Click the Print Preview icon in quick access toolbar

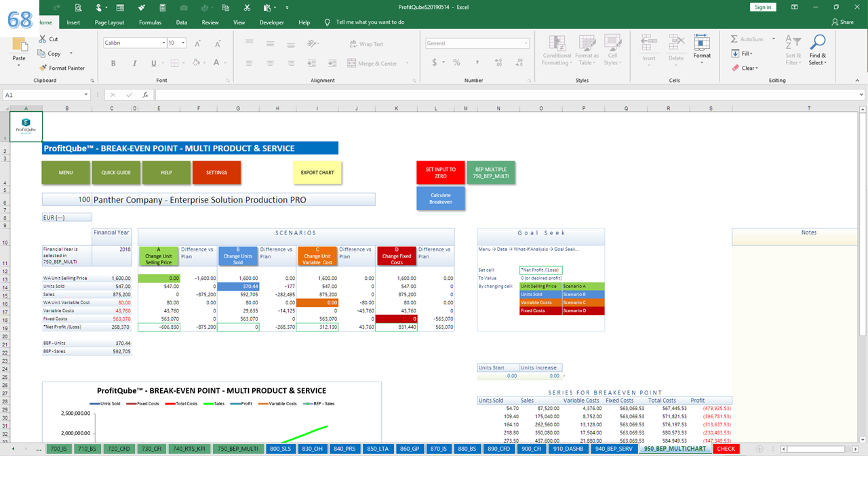(x=78, y=7)
